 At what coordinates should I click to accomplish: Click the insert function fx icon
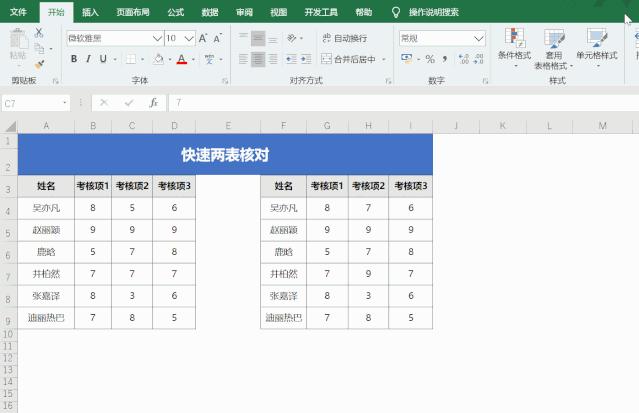(153, 103)
